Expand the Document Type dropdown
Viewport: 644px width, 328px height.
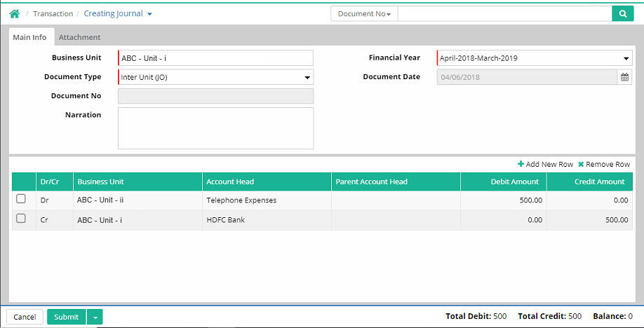coord(307,77)
